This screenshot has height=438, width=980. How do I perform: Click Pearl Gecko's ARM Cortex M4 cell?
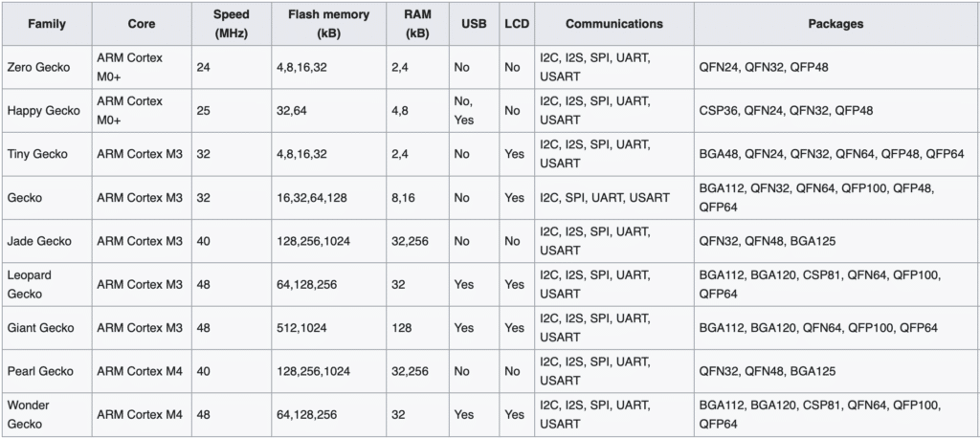pos(140,371)
